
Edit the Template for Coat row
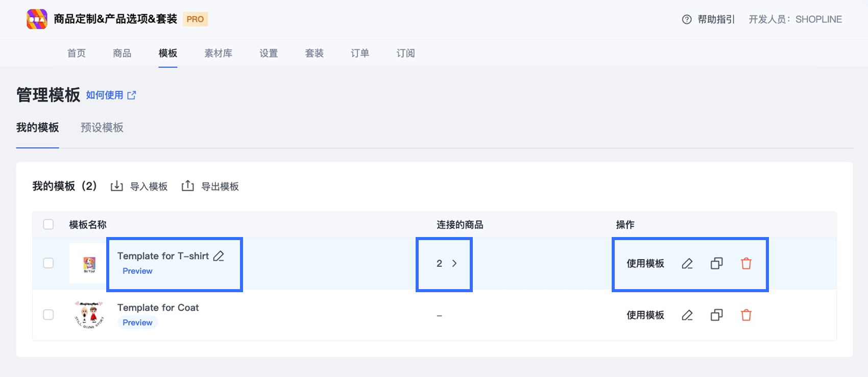[x=687, y=315]
